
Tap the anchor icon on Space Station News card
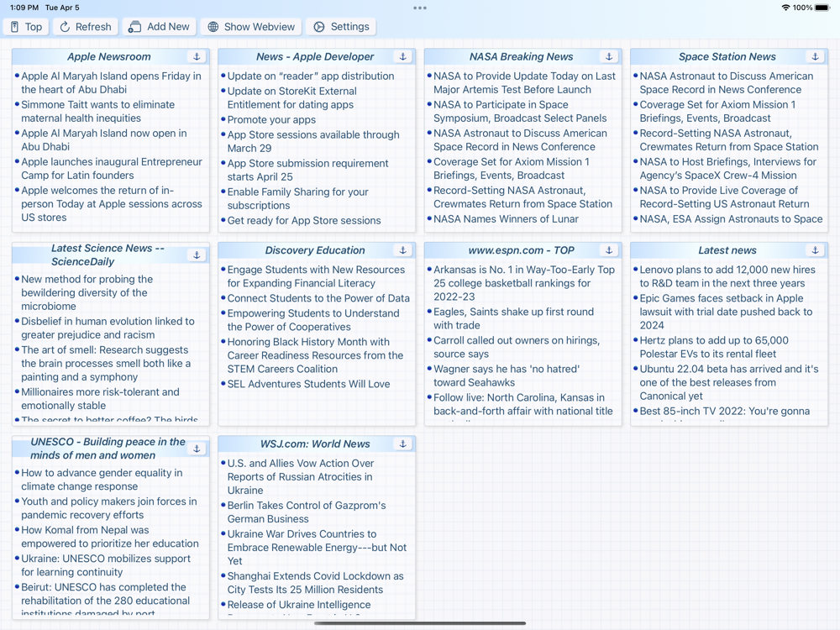(x=816, y=57)
